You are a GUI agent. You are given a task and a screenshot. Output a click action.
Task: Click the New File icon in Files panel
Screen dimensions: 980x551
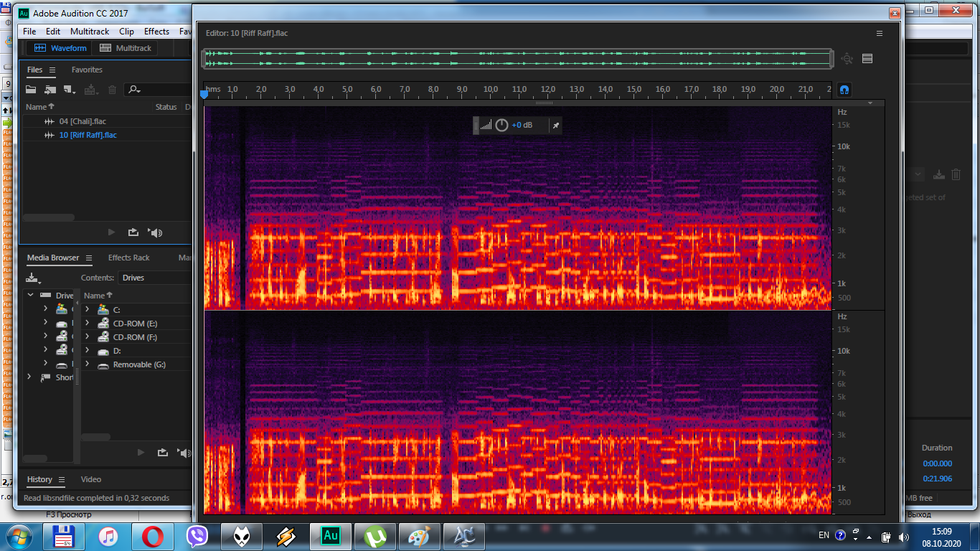point(70,90)
